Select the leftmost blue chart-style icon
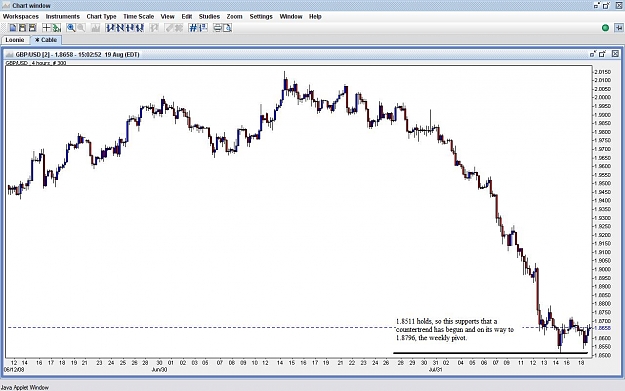The image size is (625, 391). (110, 28)
